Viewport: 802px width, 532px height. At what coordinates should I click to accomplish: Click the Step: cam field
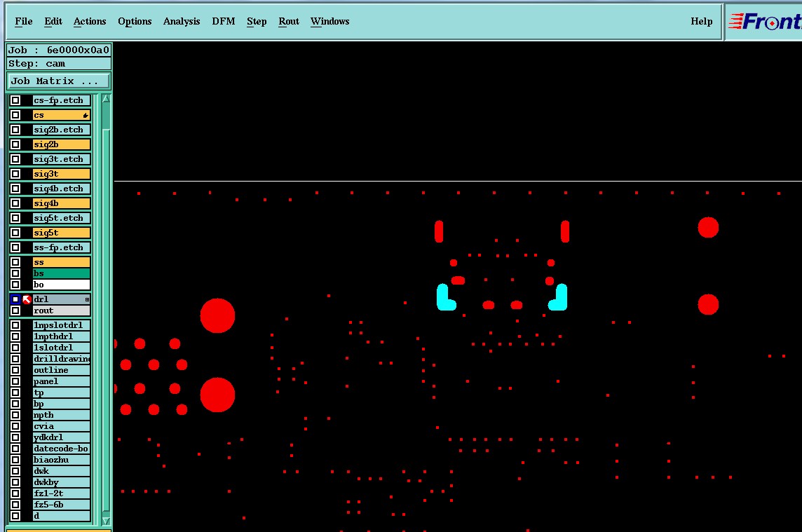(x=59, y=64)
